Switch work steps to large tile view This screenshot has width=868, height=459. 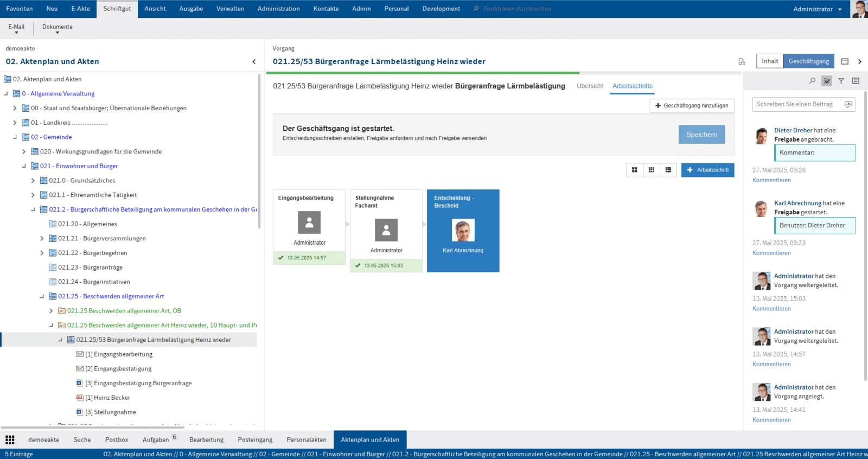(634, 170)
